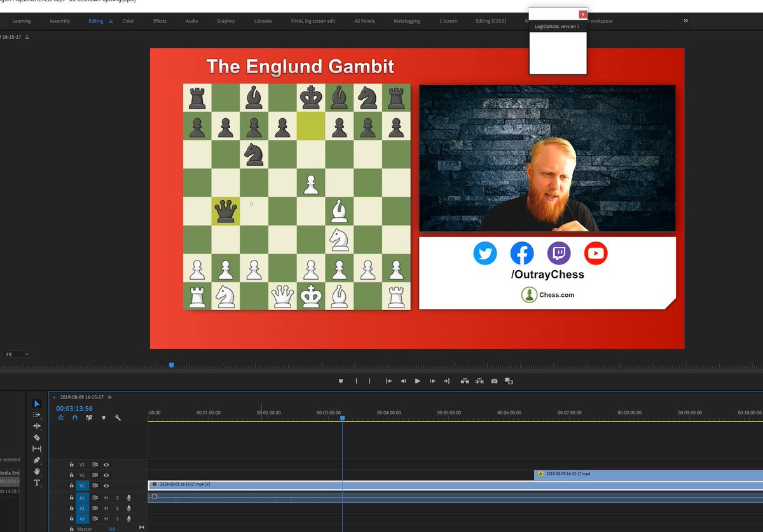
Task: Solo the A3 audio track
Action: [x=117, y=519]
